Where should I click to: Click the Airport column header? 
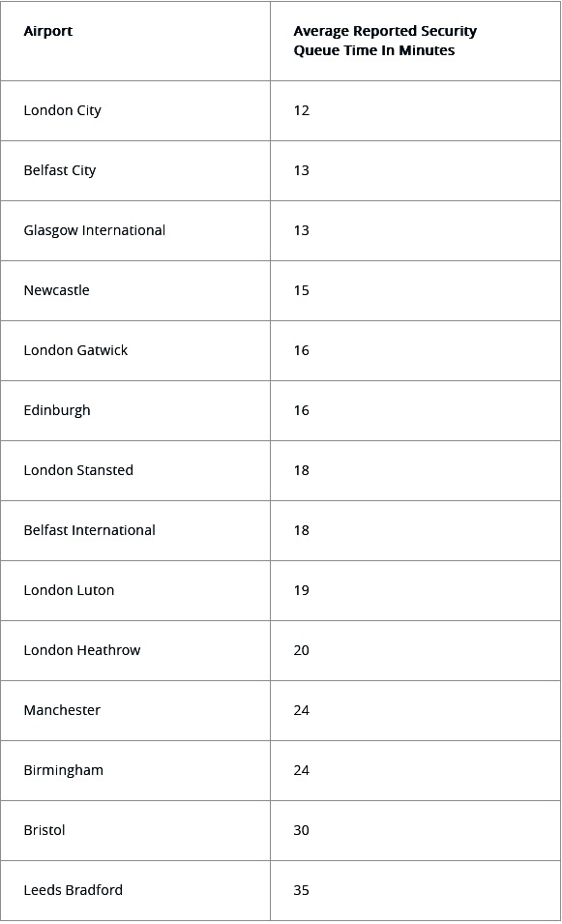[47, 31]
